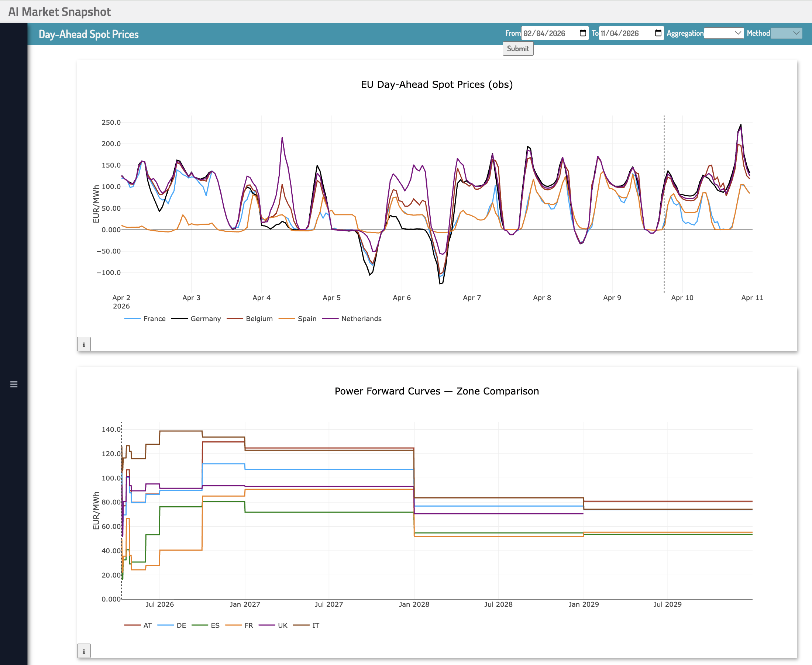This screenshot has height=665, width=812.
Task: Hide the AT forward curve series
Action: [147, 625]
